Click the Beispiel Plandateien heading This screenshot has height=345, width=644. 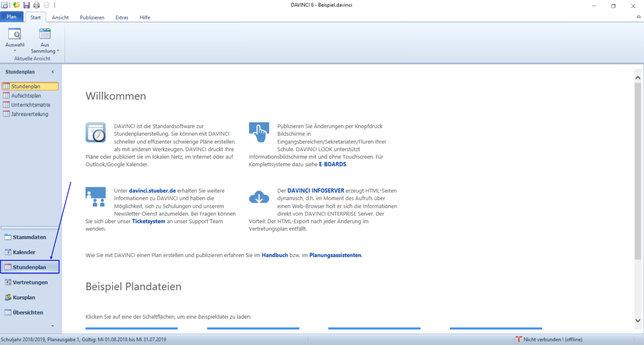[133, 287]
